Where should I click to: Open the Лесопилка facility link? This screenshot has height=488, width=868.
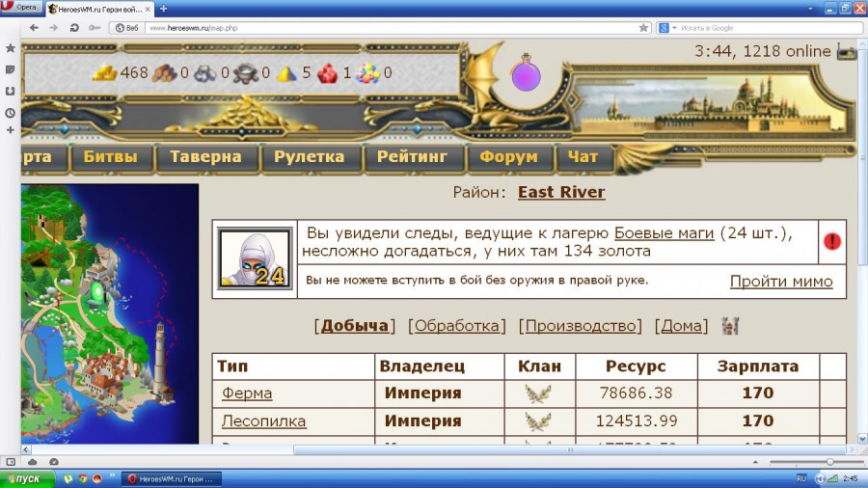point(263,421)
